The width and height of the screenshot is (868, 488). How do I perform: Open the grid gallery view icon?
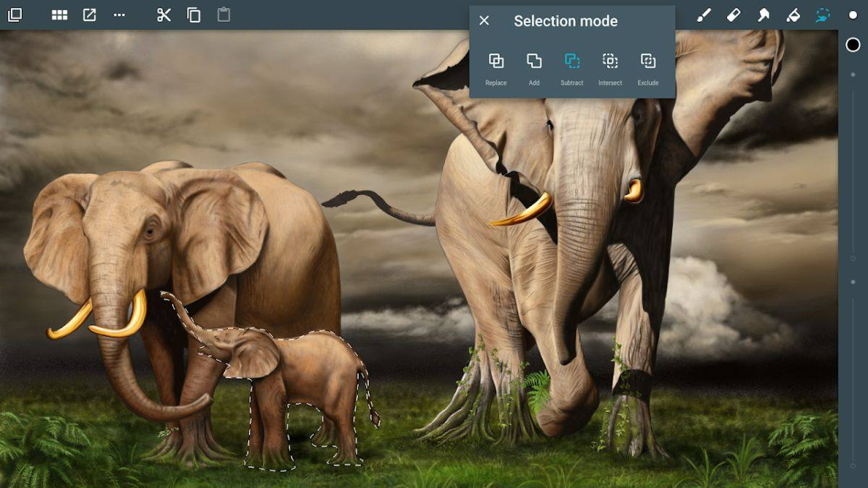point(59,15)
